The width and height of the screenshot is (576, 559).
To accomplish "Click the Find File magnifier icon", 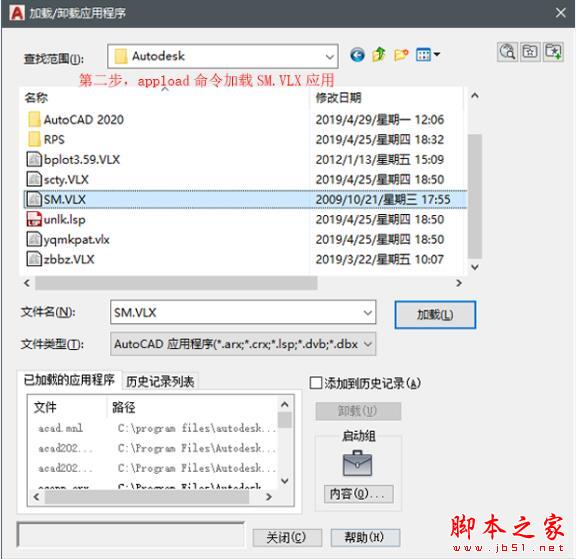I will point(507,51).
